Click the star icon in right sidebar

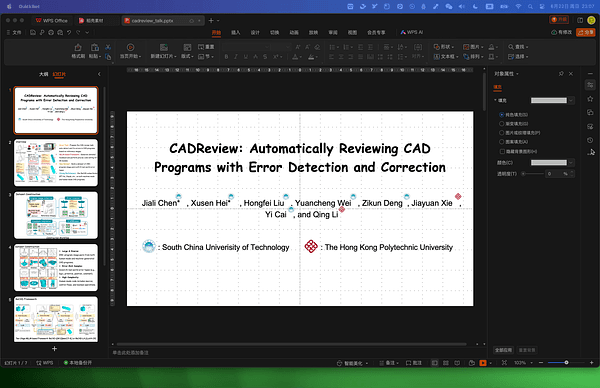pos(590,99)
